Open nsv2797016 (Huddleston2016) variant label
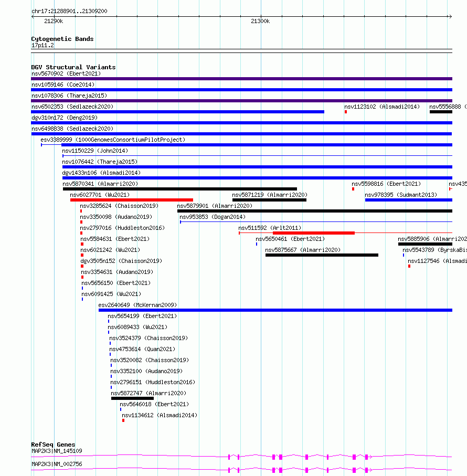The height and width of the screenshot is (476, 467). click(x=122, y=228)
